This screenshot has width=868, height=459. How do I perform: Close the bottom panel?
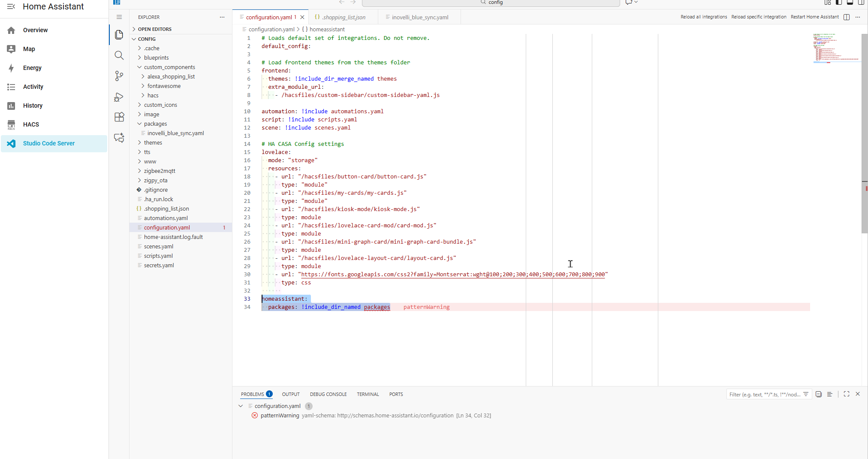click(x=858, y=394)
